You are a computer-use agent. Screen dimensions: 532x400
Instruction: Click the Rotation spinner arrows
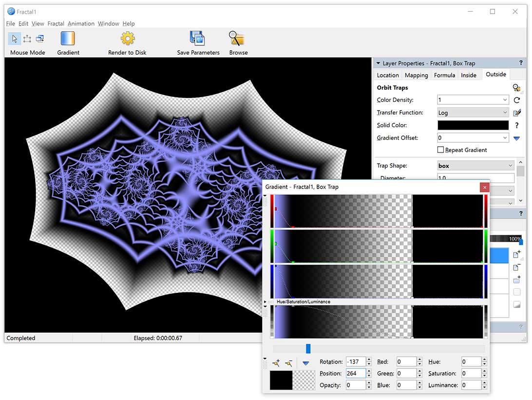pos(369,362)
